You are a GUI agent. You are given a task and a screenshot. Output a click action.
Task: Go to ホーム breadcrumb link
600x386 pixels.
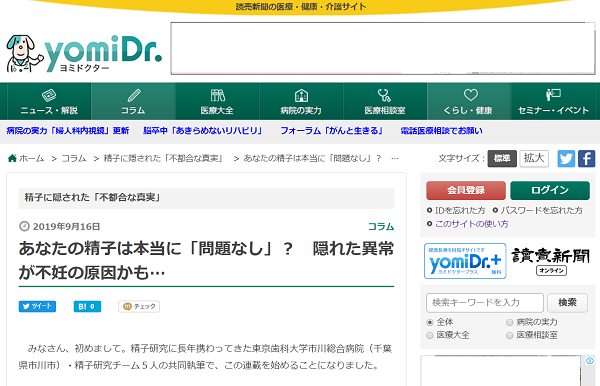pyautogui.click(x=31, y=158)
